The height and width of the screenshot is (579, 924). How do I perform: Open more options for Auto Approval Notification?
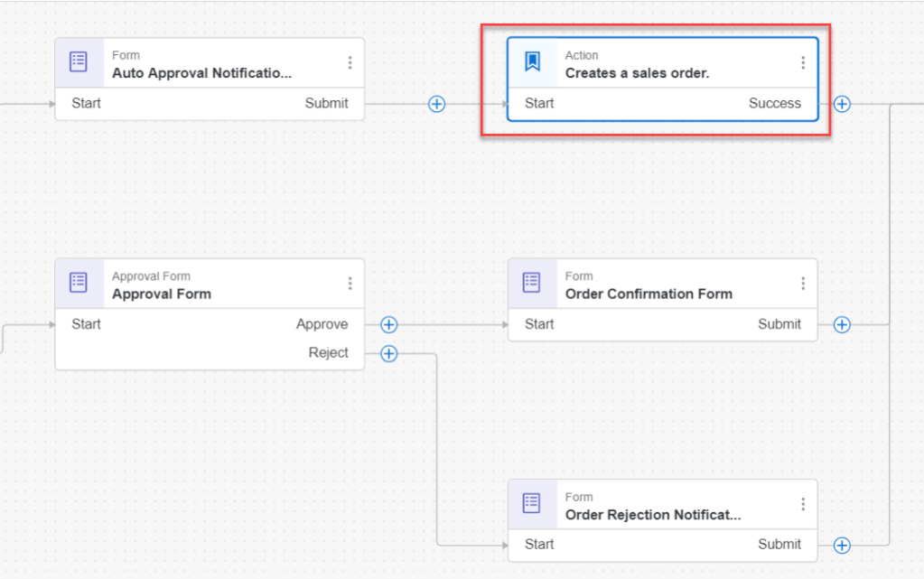(350, 62)
